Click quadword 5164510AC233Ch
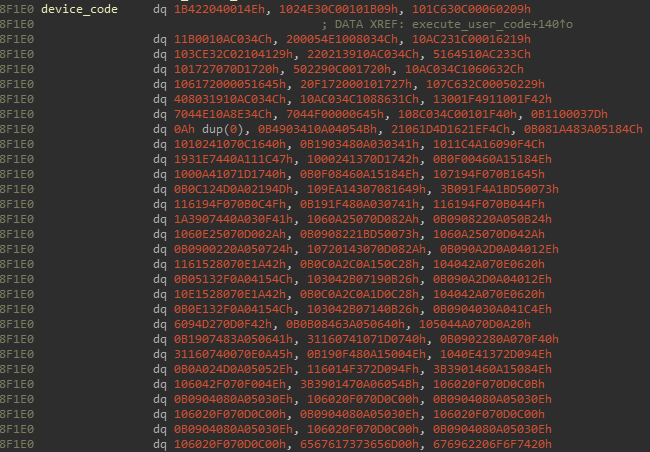 [482, 54]
